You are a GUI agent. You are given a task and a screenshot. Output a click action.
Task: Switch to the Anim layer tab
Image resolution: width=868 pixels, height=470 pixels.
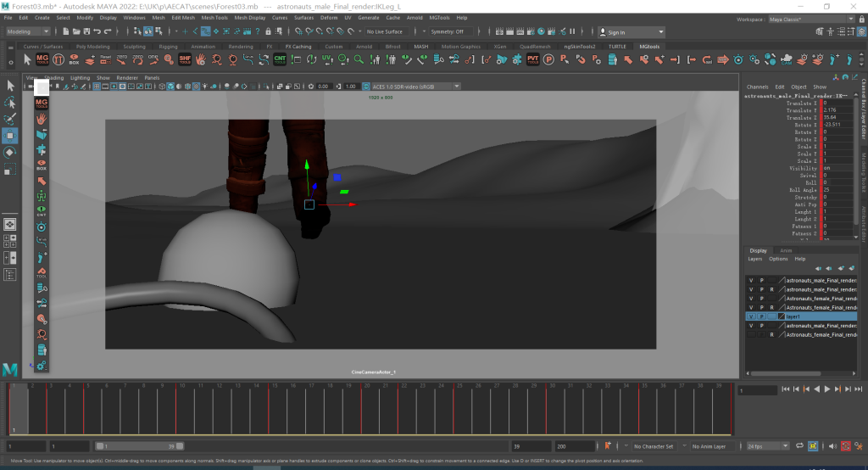(786, 250)
